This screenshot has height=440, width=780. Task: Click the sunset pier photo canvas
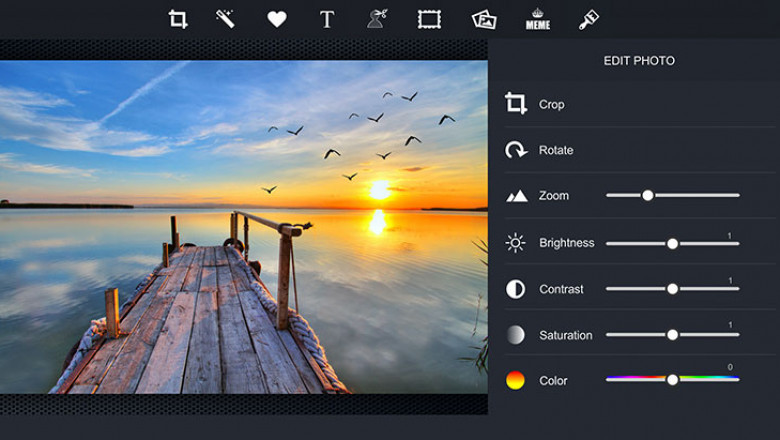pos(244,227)
